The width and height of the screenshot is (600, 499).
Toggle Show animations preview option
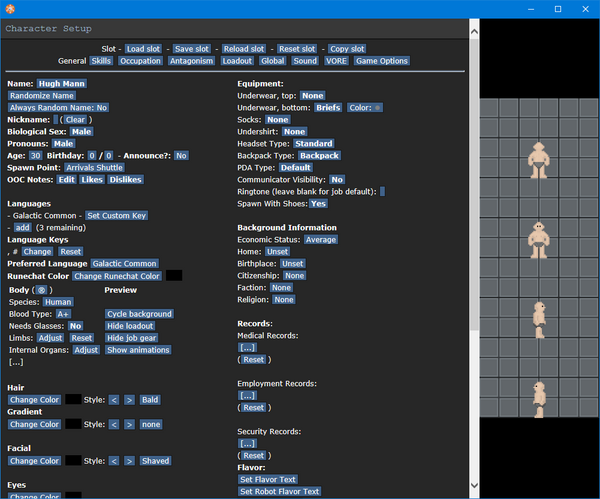click(x=138, y=350)
